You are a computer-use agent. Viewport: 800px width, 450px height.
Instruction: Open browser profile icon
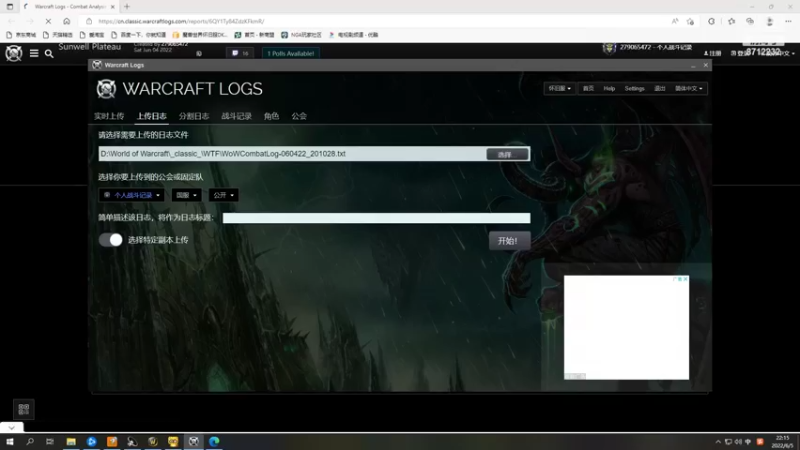click(x=769, y=21)
